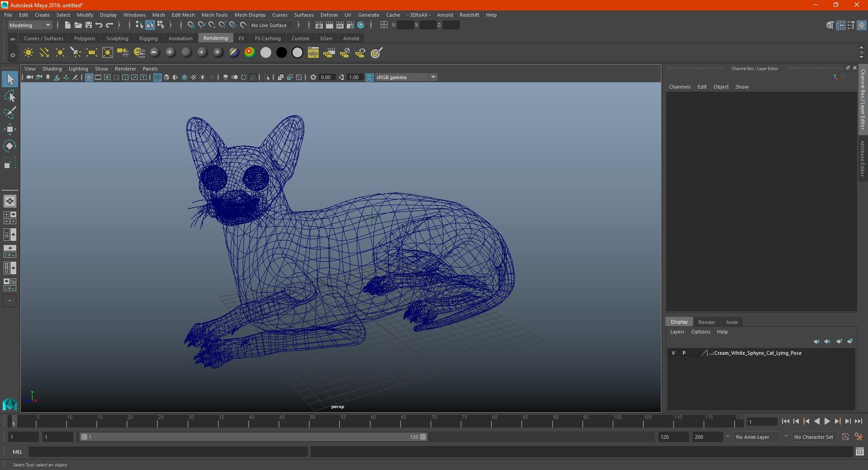Click the Play forwards button
This screenshot has height=470, width=868.
click(x=827, y=421)
